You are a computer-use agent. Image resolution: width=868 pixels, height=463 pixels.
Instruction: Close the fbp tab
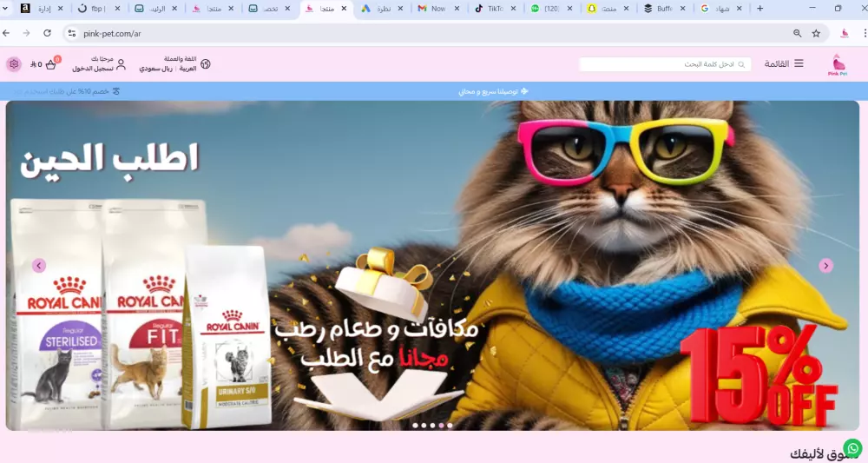[117, 9]
